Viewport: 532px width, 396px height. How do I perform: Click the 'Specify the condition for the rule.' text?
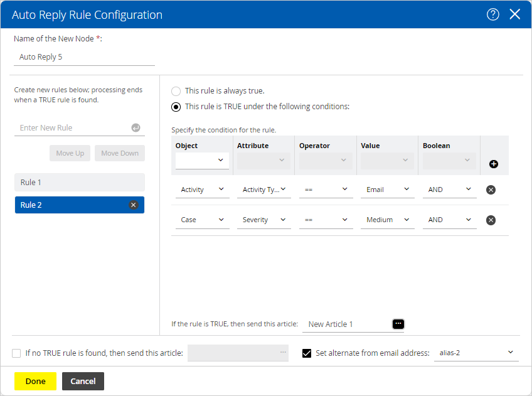tap(223, 130)
